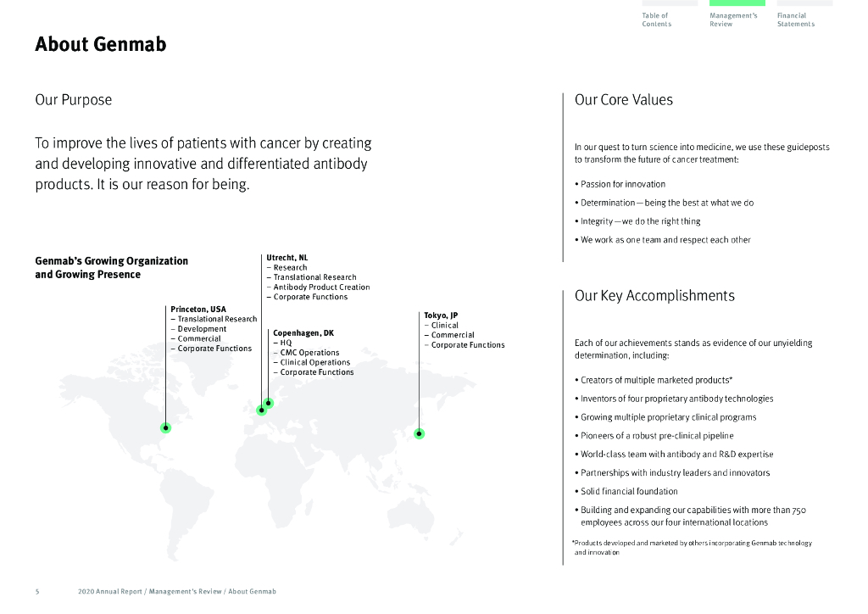Click the Our Core Values heading
Image resolution: width=868 pixels, height=614 pixels.
coord(623,100)
